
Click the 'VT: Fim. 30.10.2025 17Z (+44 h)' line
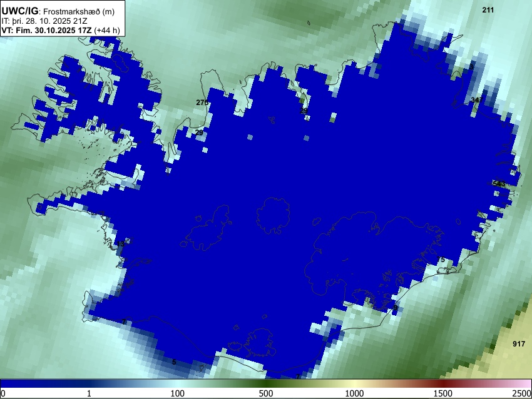[x=60, y=30]
